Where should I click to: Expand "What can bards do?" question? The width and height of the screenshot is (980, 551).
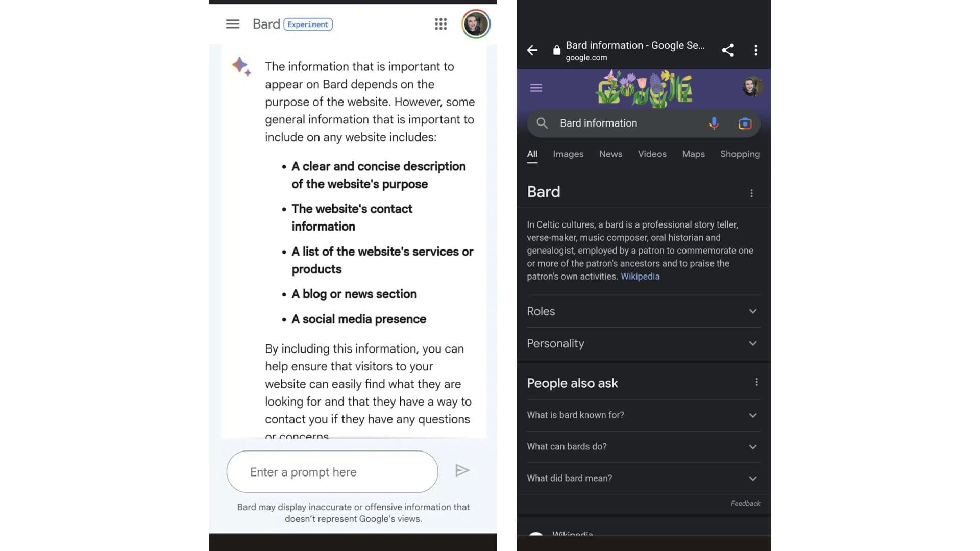752,447
